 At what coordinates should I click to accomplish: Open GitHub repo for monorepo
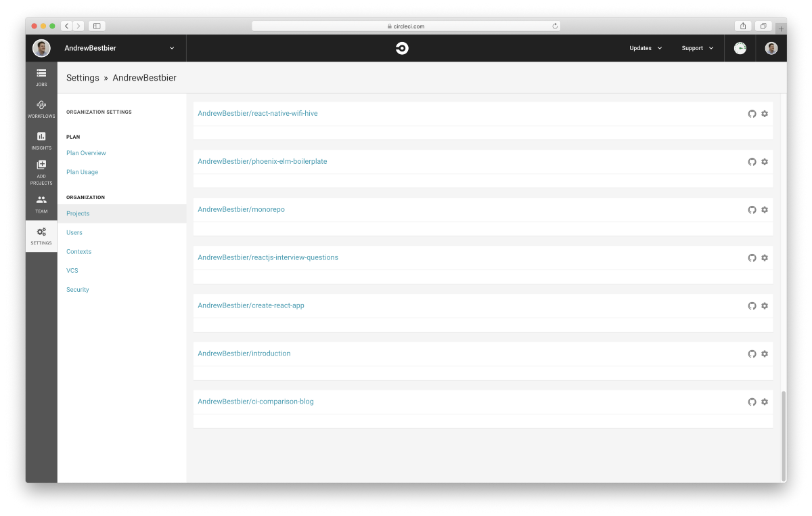tap(752, 210)
